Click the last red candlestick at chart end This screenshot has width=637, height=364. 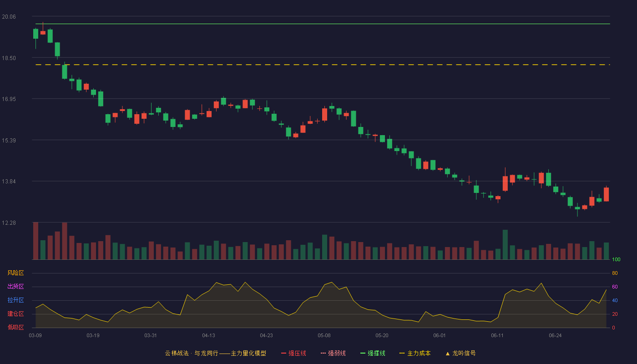(x=606, y=194)
